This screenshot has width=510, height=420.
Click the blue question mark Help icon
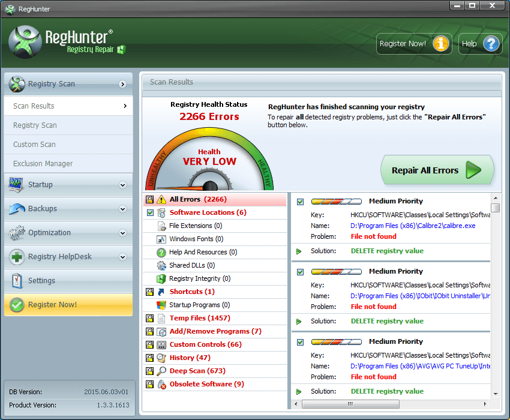pos(491,44)
